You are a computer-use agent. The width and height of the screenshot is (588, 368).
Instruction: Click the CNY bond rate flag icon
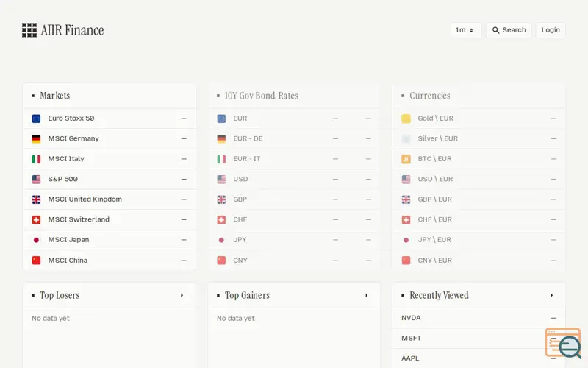(x=221, y=261)
